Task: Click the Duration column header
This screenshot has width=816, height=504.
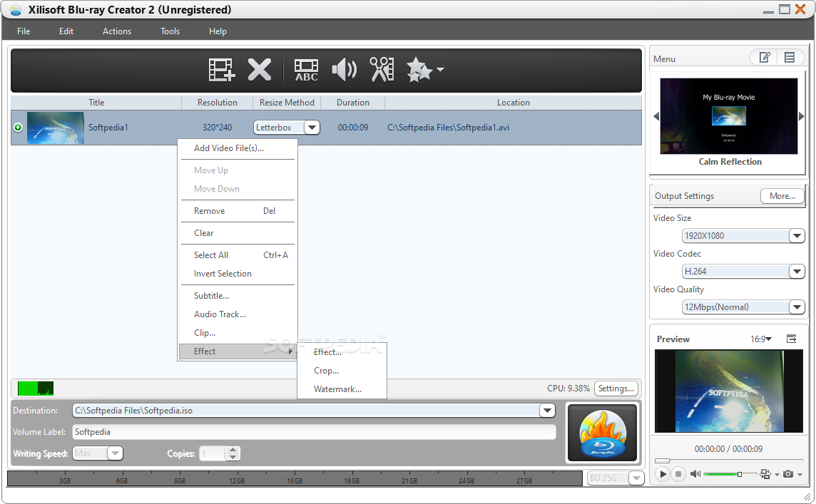Action: [x=353, y=103]
